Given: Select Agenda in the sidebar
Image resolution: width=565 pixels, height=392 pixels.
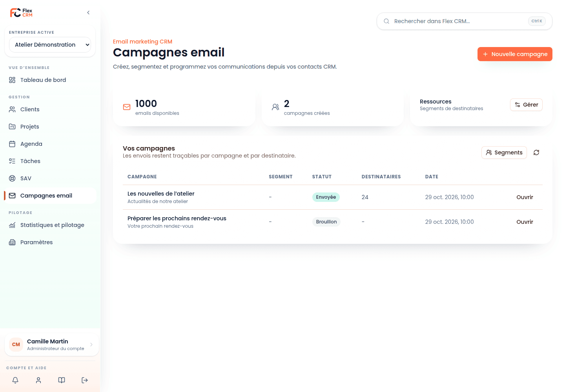Looking at the screenshot, I should [x=50, y=144].
